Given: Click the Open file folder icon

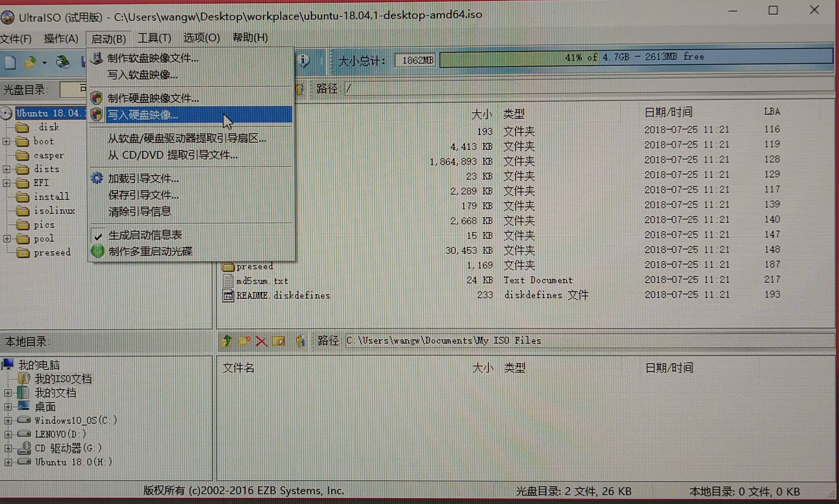Looking at the screenshot, I should [x=30, y=62].
